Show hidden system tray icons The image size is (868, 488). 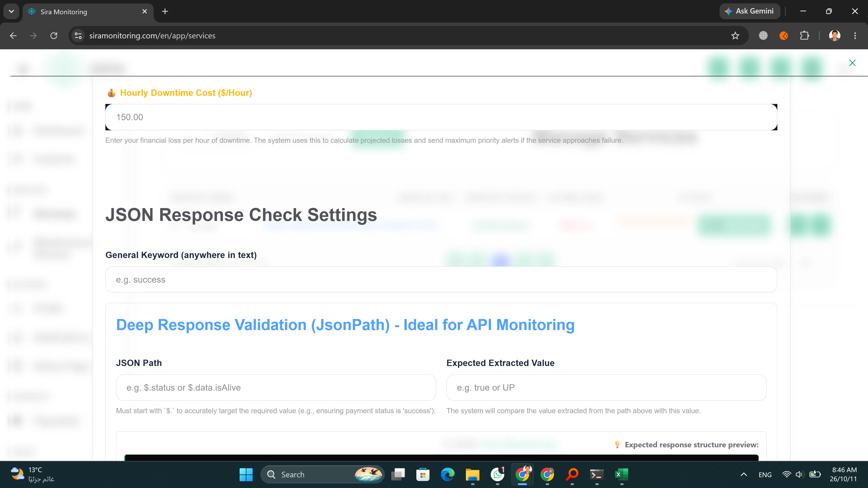[744, 474]
